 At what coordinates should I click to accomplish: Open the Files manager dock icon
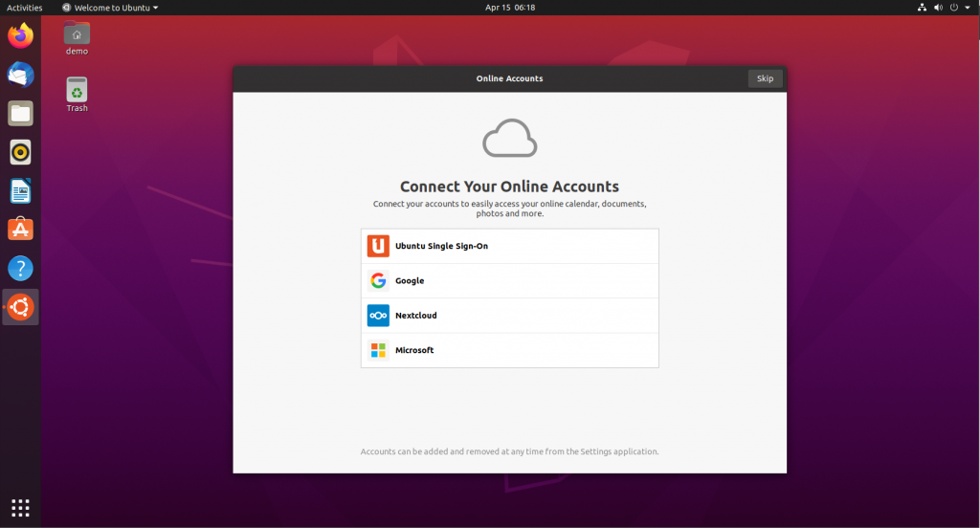(21, 113)
